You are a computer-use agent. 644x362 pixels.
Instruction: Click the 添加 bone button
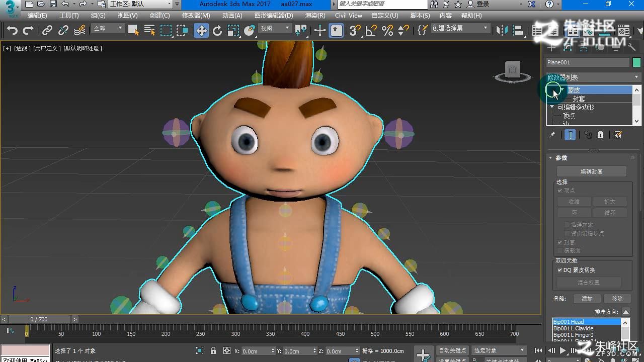587,299
